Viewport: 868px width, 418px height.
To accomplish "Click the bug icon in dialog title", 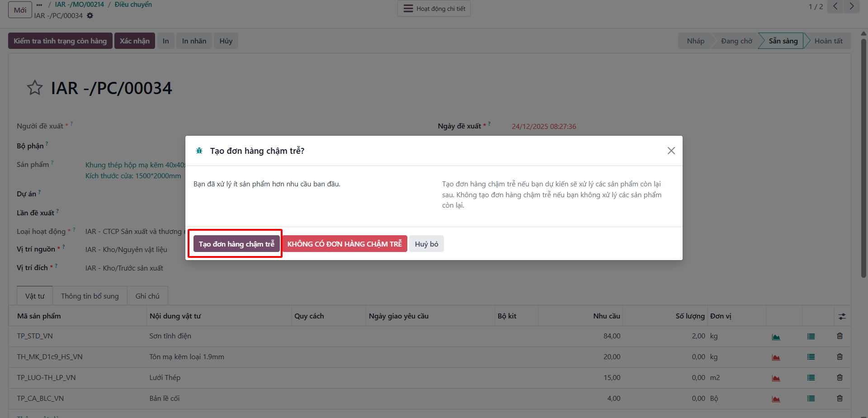I will point(199,151).
